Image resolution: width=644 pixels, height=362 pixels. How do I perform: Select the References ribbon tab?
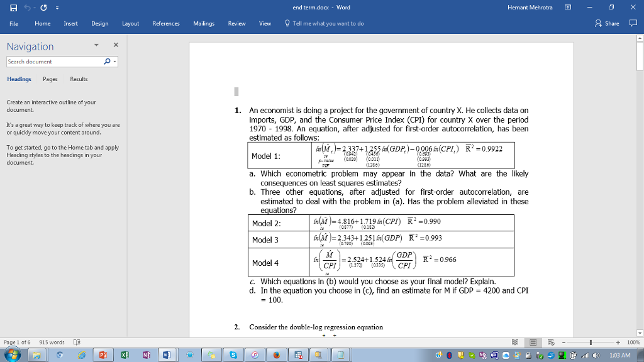click(x=166, y=24)
